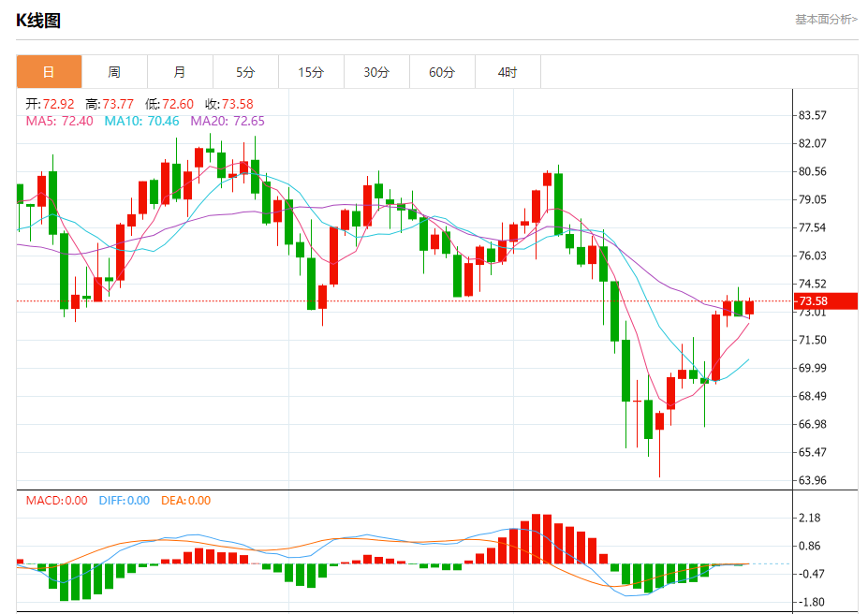Click the 82.07 price axis label
The width and height of the screenshot is (868, 614).
point(812,143)
